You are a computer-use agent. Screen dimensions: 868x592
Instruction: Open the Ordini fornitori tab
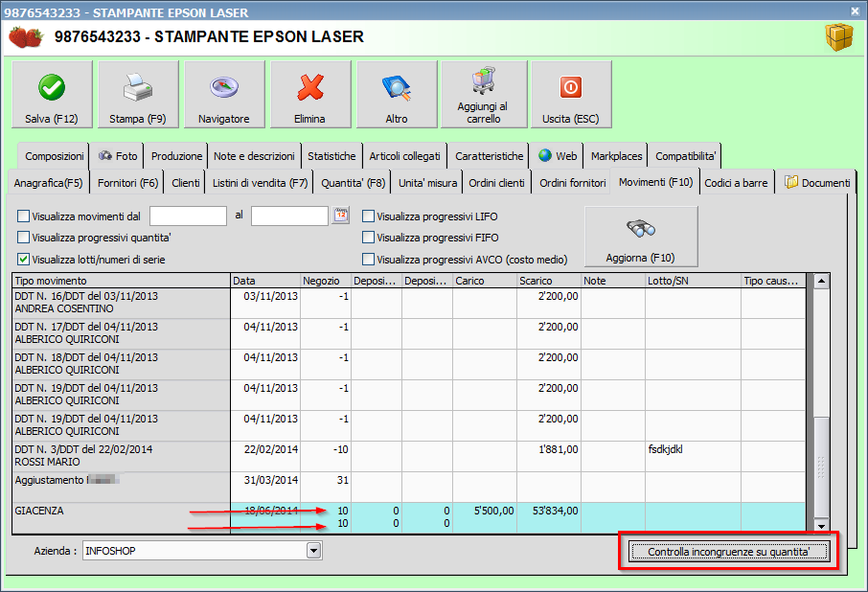click(573, 183)
